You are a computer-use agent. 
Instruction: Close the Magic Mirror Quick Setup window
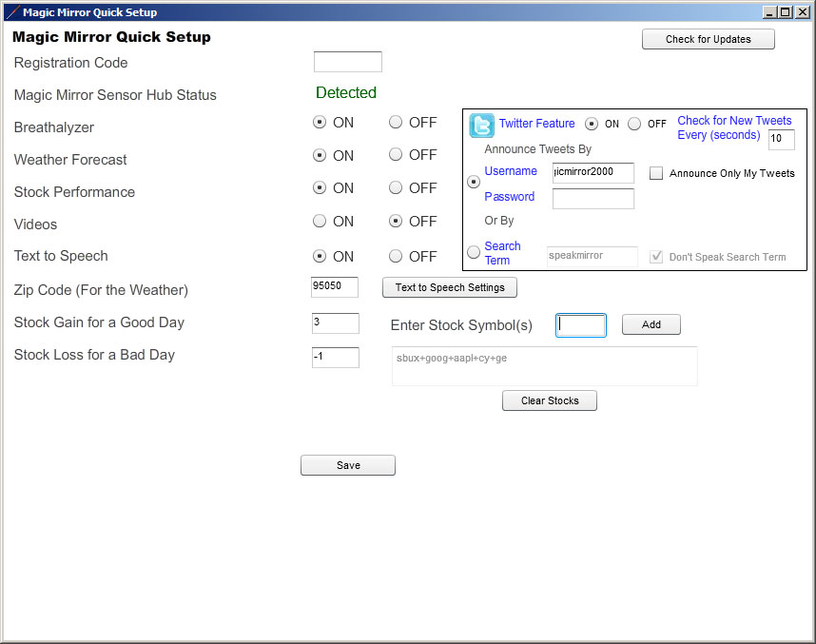point(802,12)
